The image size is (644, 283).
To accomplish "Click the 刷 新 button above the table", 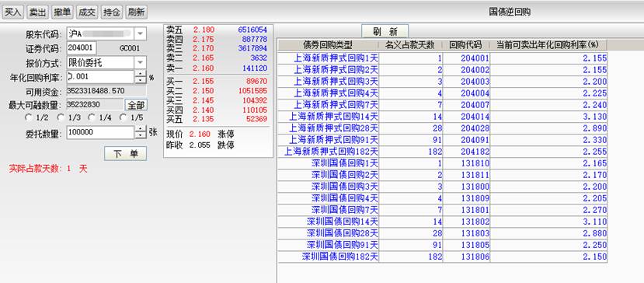I will (385, 31).
